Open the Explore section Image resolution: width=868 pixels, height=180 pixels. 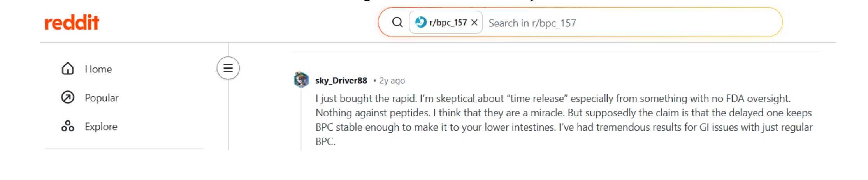pyautogui.click(x=101, y=127)
